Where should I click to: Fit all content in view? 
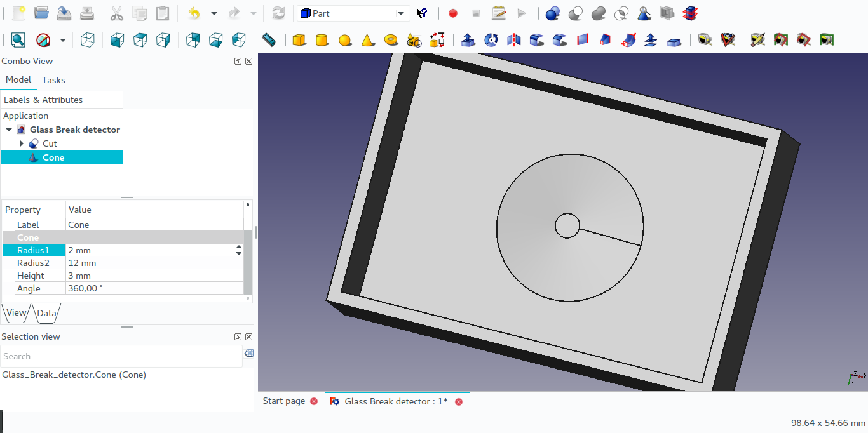pos(18,41)
